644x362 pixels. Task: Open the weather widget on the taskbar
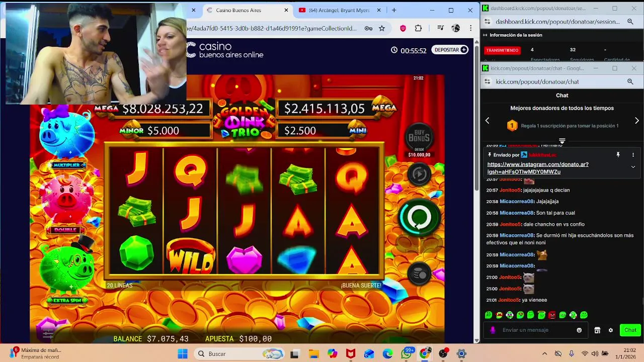coord(35,353)
